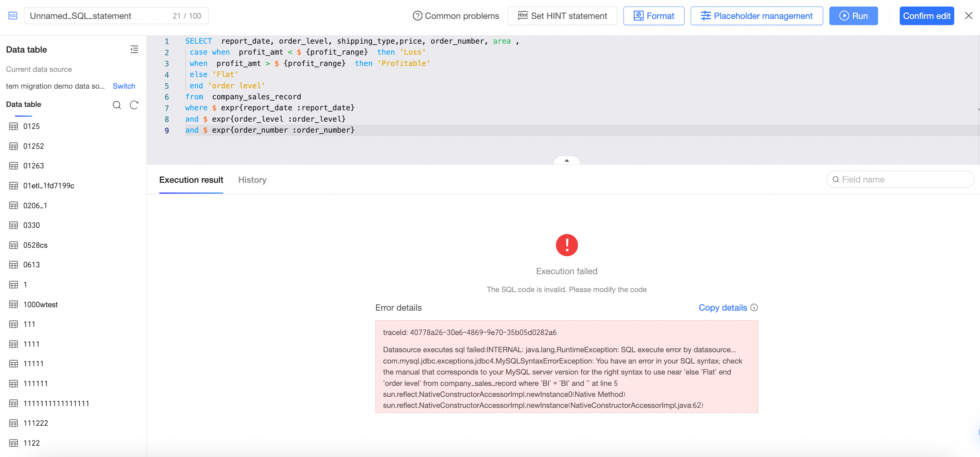Image resolution: width=980 pixels, height=457 pixels.
Task: Switch to the History tab
Action: pos(252,180)
